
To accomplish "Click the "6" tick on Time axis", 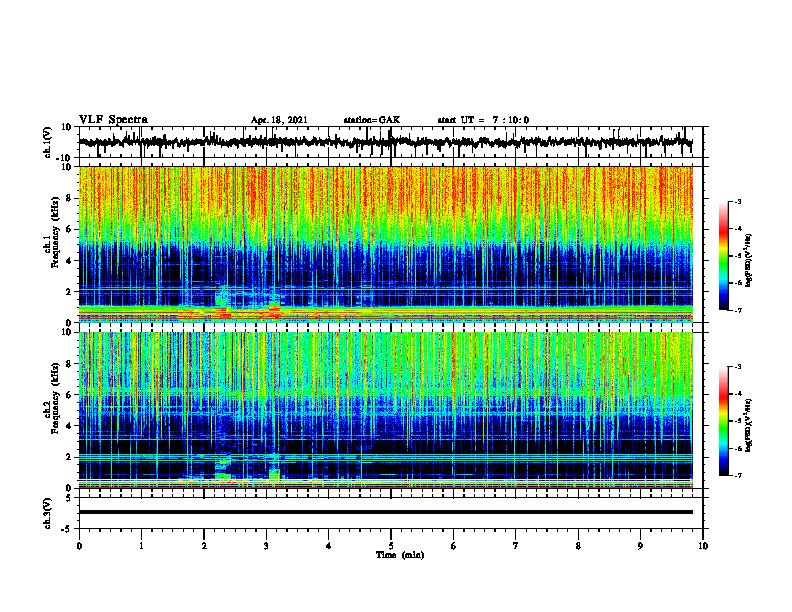I will tap(454, 546).
